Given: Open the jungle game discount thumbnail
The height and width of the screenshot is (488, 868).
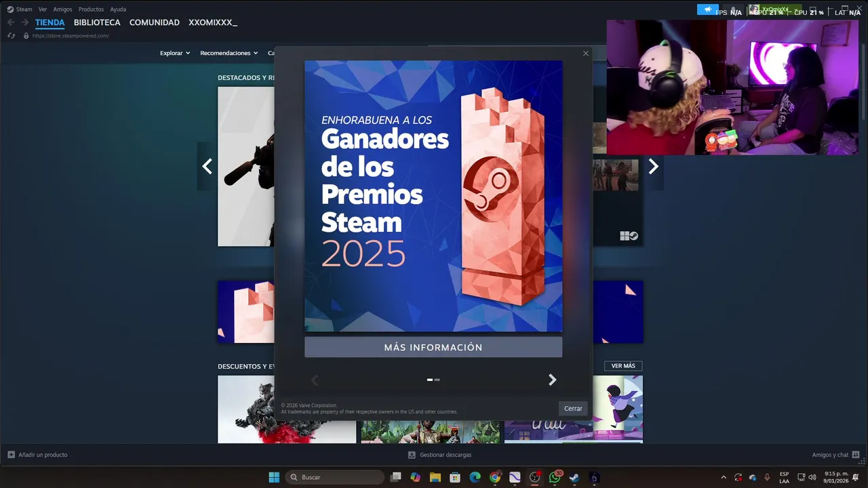Looking at the screenshot, I should (x=430, y=432).
